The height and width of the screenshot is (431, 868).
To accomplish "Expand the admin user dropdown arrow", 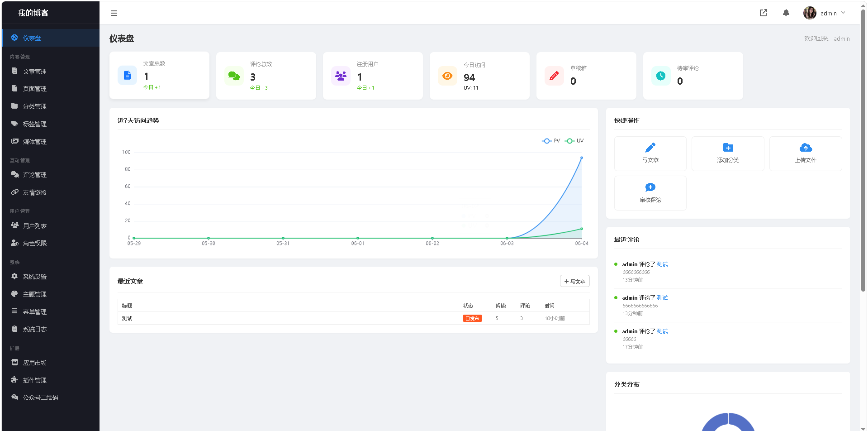I will coord(843,13).
